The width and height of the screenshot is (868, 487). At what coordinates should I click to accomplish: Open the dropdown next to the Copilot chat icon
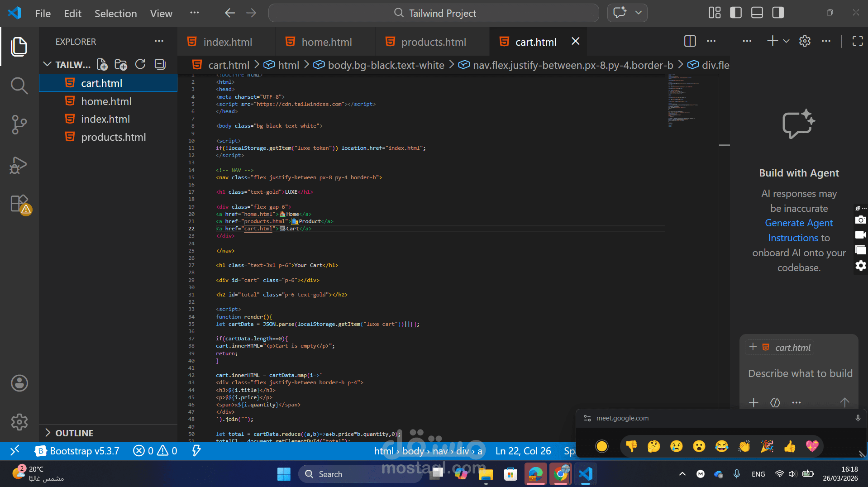coord(639,13)
